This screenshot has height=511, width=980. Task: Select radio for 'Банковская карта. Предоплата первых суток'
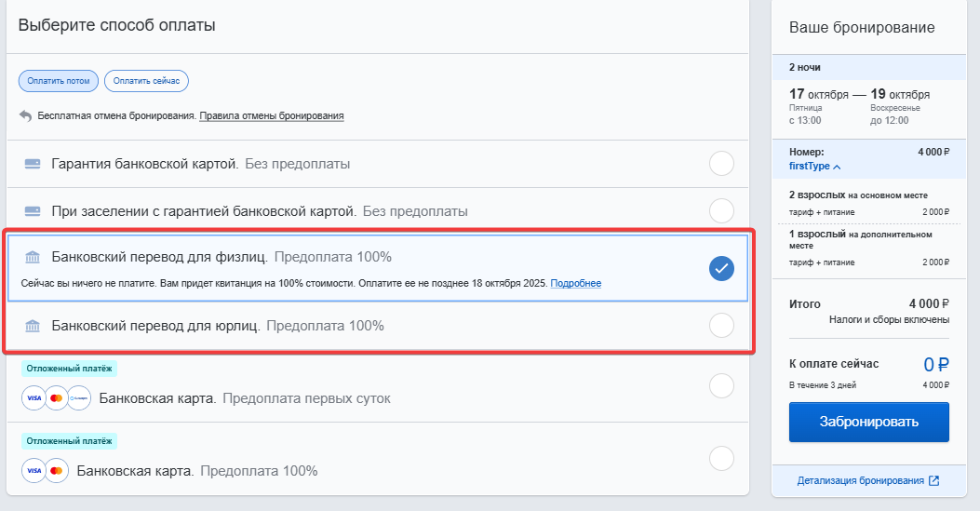pyautogui.click(x=721, y=386)
